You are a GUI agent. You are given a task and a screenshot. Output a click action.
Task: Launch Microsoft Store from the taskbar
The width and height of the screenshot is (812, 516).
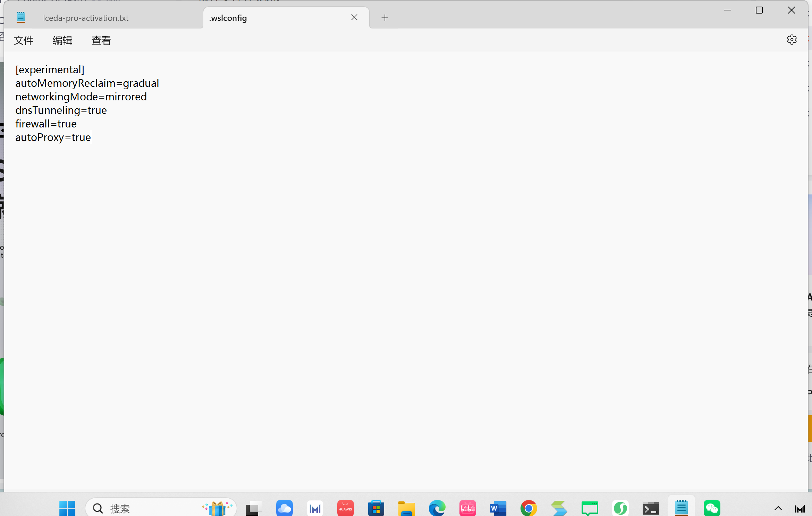[376, 508]
